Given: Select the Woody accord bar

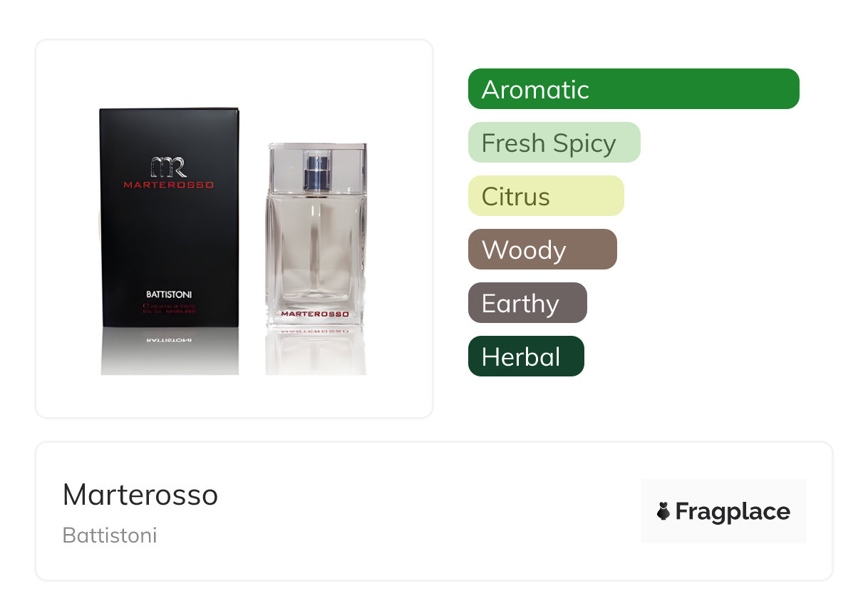Looking at the screenshot, I should 542,250.
